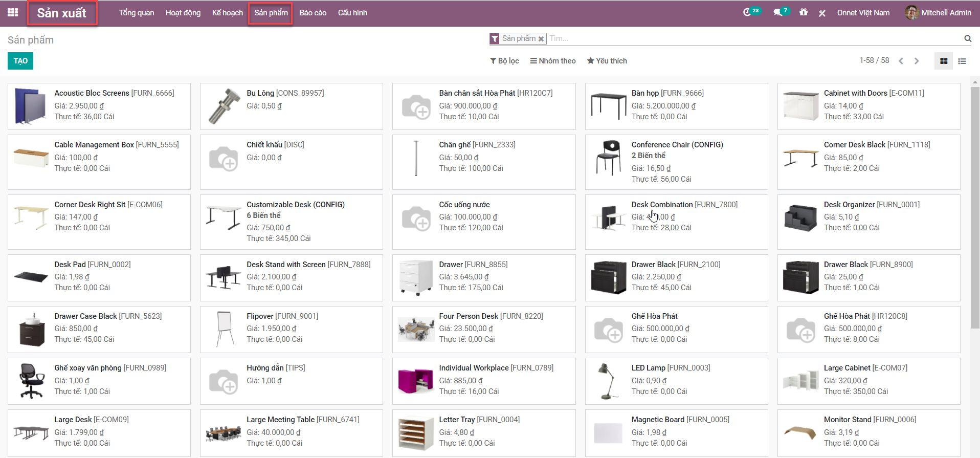The height and width of the screenshot is (458, 980).
Task: Open the Mitchell Admin user menu
Action: 938,13
